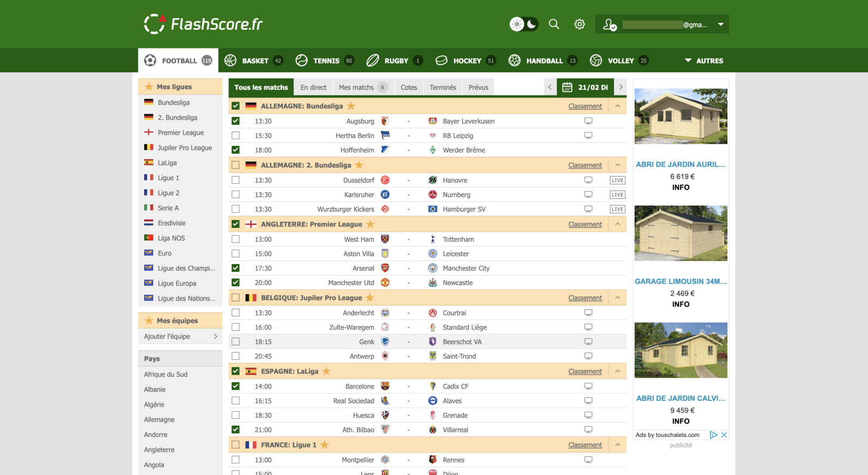Click the Garage Limousin ad thumbnail
Screen dimensions: 868x475
(681, 233)
